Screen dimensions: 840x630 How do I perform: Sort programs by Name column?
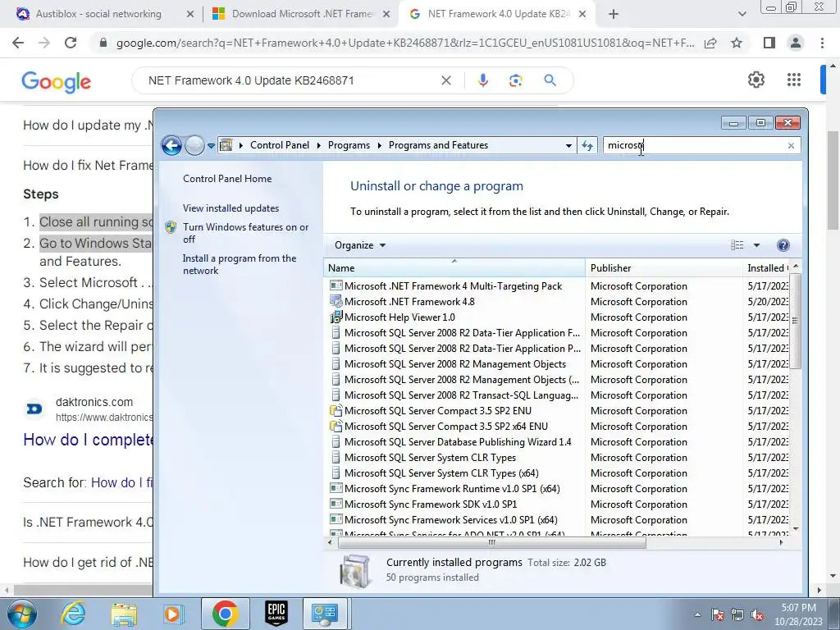(x=454, y=268)
